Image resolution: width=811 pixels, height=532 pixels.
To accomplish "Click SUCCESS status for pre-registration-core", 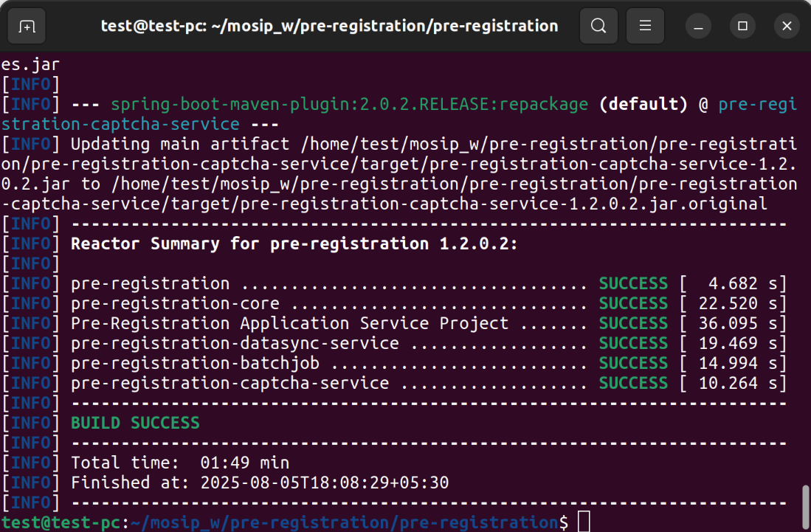I will tap(633, 303).
